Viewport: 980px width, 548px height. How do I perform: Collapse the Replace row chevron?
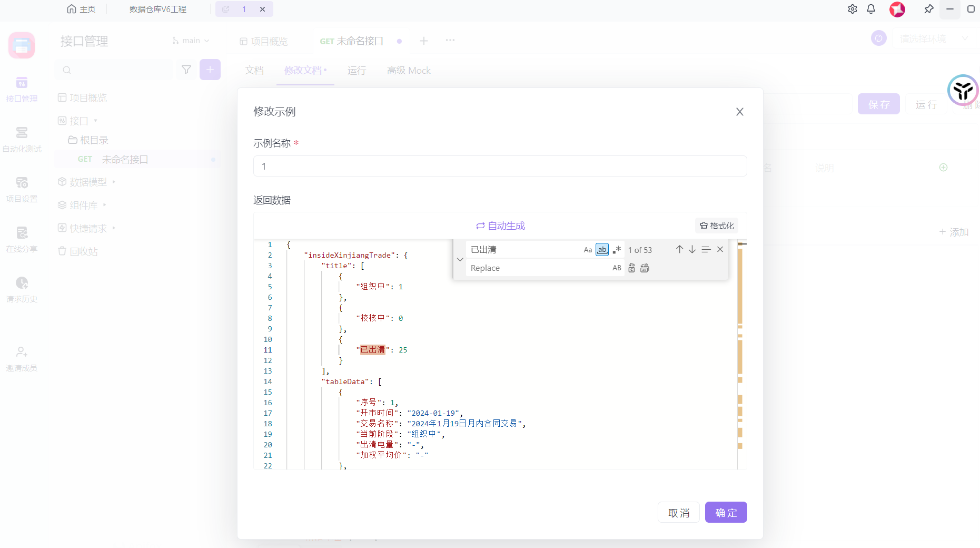[460, 259]
